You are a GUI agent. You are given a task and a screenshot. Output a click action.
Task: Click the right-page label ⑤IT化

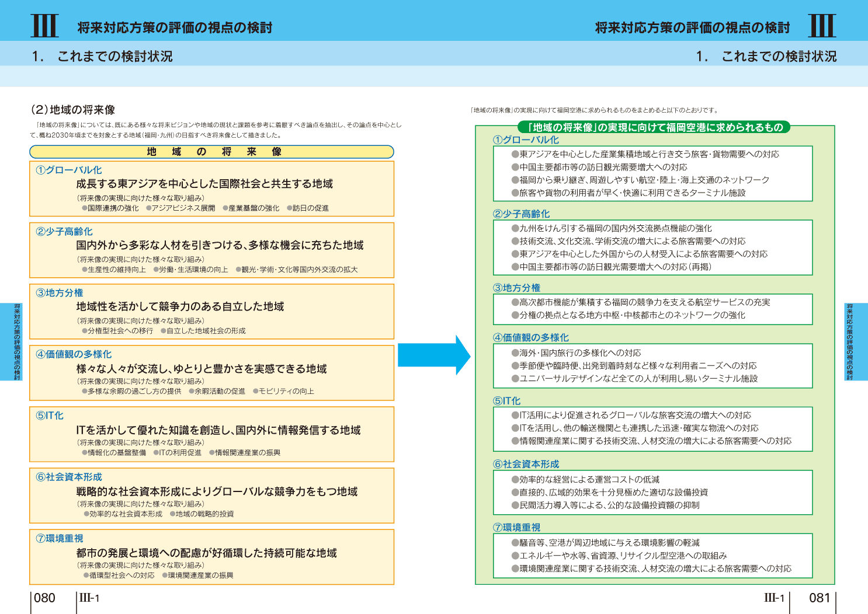[506, 401]
